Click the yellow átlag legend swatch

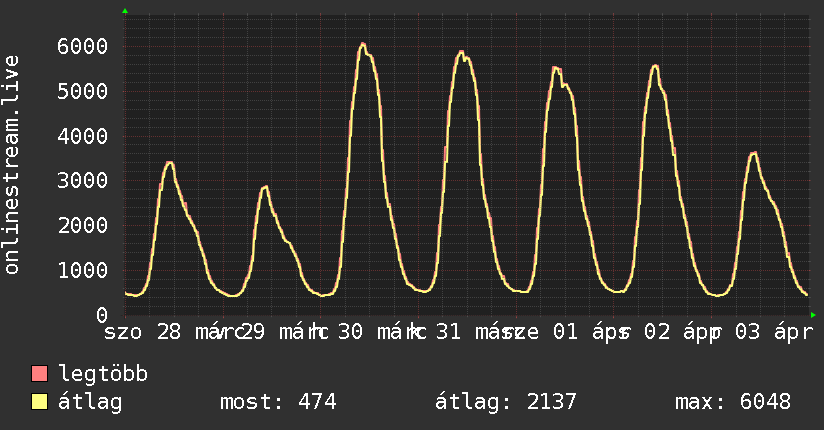(x=39, y=402)
